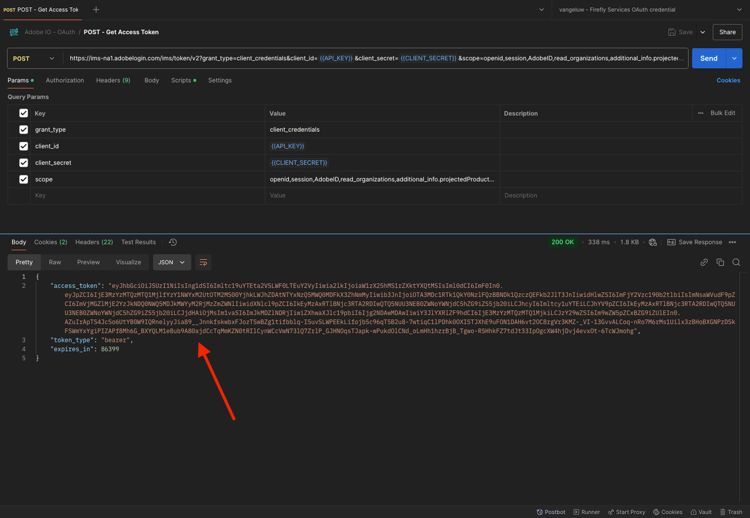Uncheck the scope parameter checkbox

pyautogui.click(x=23, y=179)
